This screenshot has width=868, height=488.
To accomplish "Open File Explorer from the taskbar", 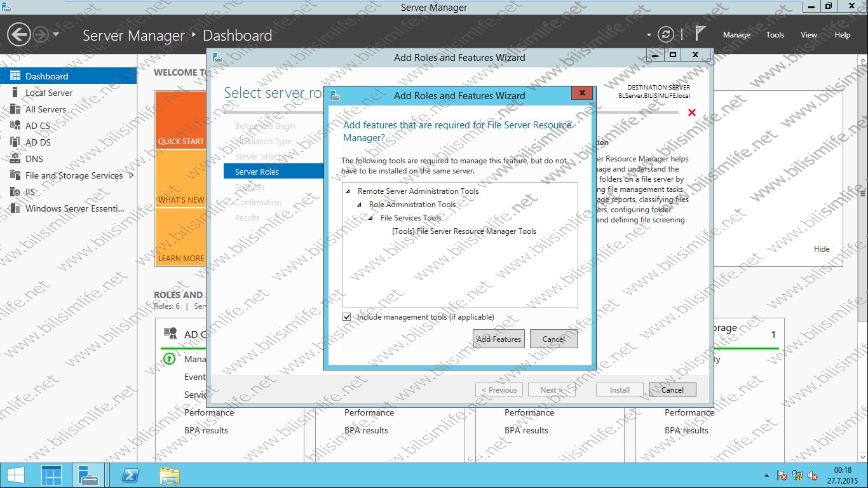I will click(x=170, y=475).
